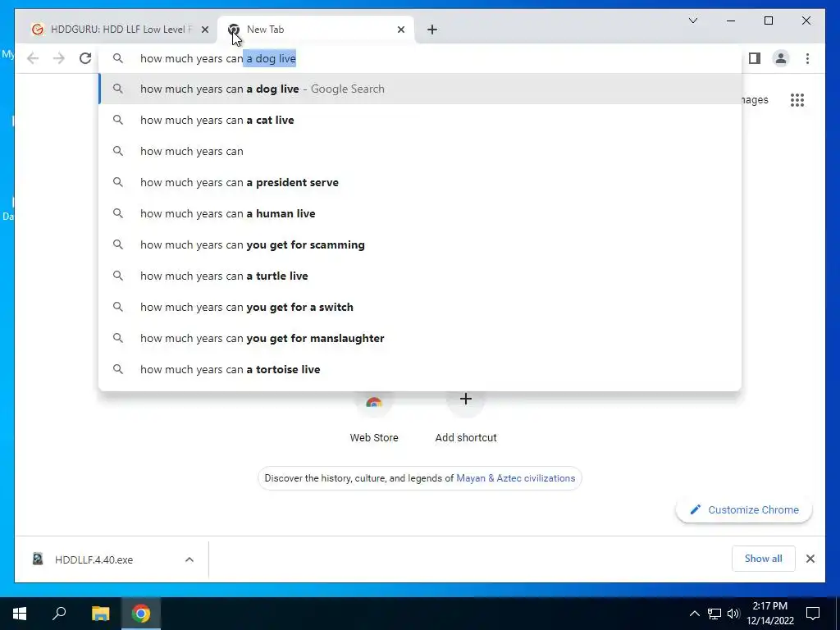Open the user profile avatar
This screenshot has height=630, width=840.
click(781, 58)
